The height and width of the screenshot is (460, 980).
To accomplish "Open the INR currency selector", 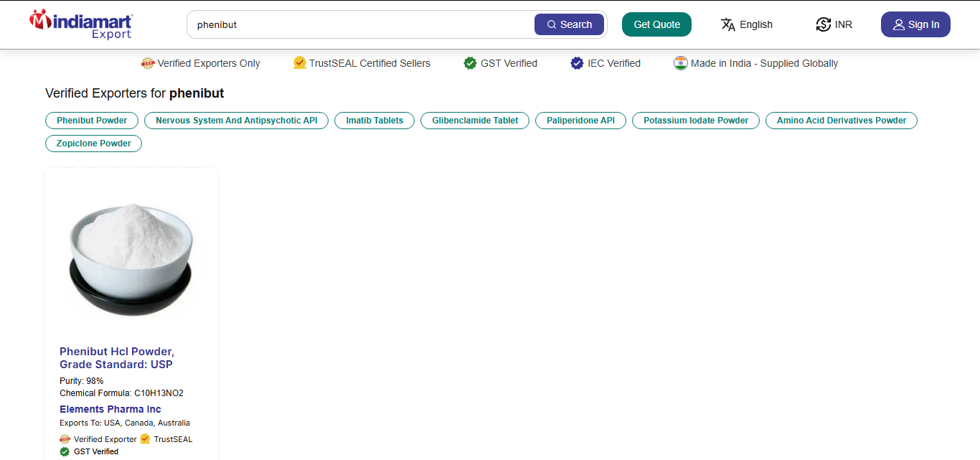I will pyautogui.click(x=834, y=24).
